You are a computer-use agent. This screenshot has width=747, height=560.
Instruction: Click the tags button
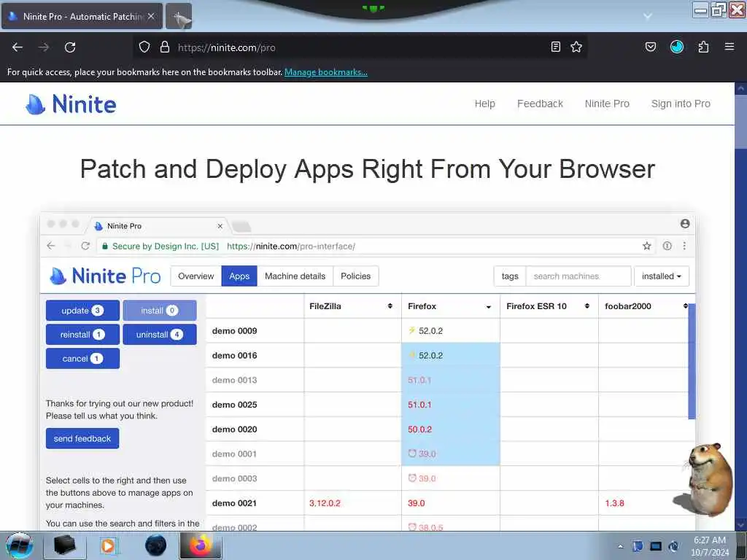coord(510,276)
